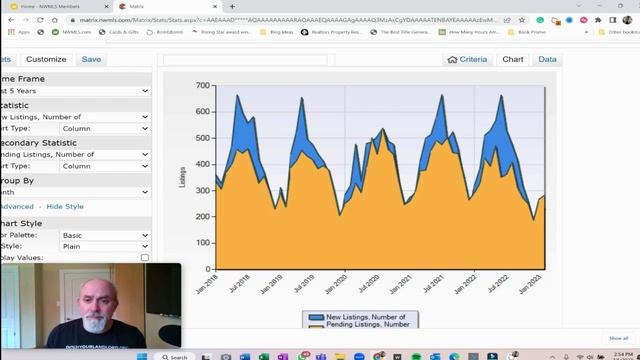This screenshot has height=360, width=640.
Task: Show hidden system tray icons
Action: [552, 357]
